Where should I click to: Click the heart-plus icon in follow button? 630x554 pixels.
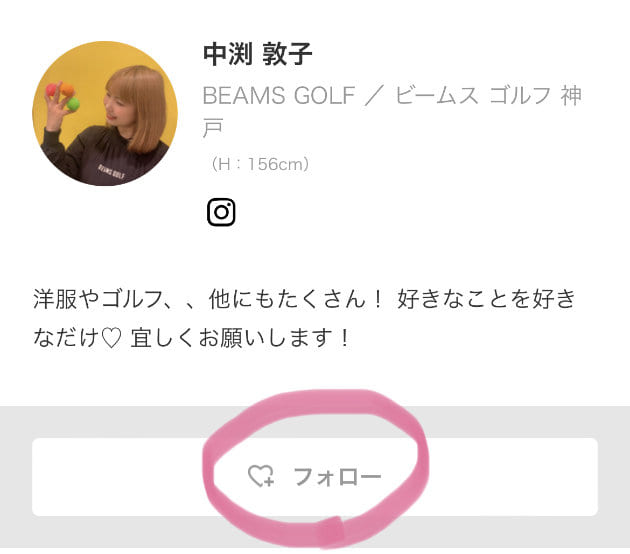(261, 476)
